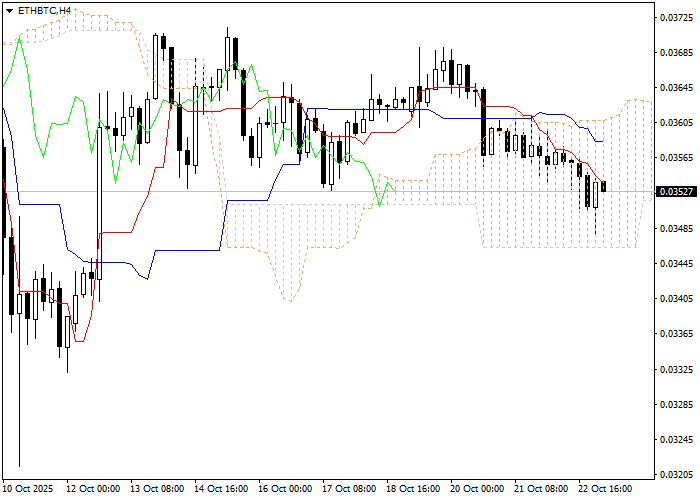The image size is (700, 500).
Task: Select the 12 Oct 00:00 time label
Action: 93,489
